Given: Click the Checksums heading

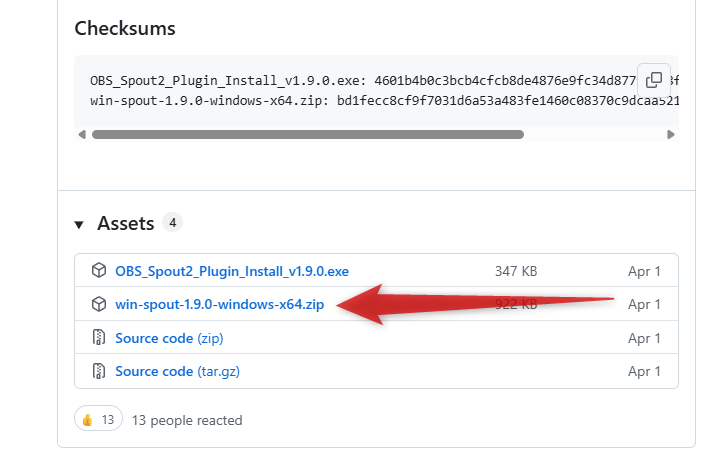Looking at the screenshot, I should [125, 28].
